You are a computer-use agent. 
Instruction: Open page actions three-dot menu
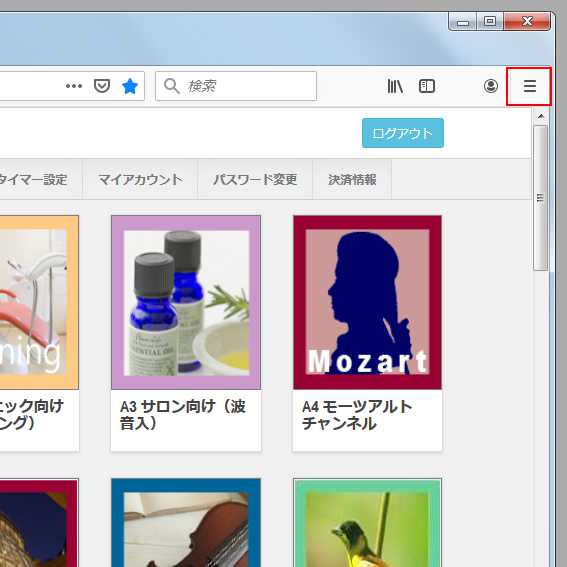(x=74, y=86)
